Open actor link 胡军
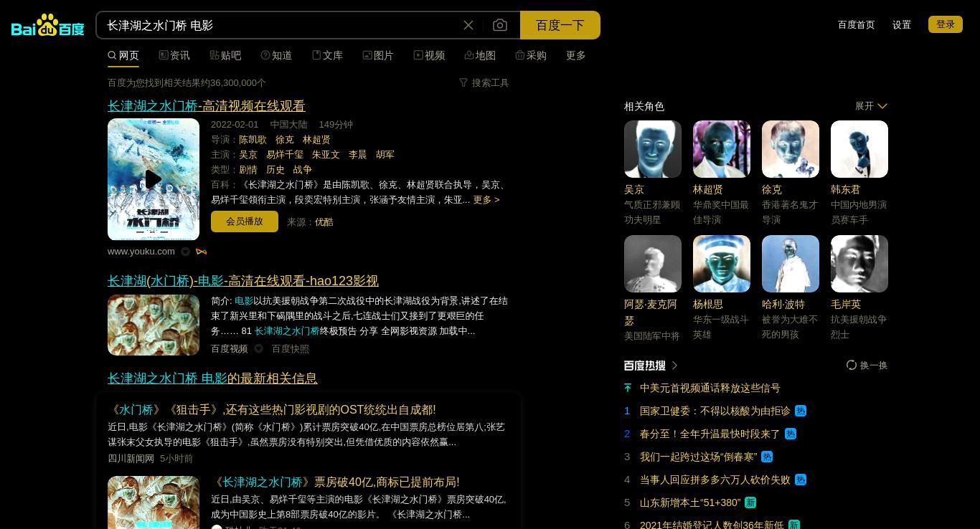This screenshot has height=529, width=980. click(x=385, y=155)
